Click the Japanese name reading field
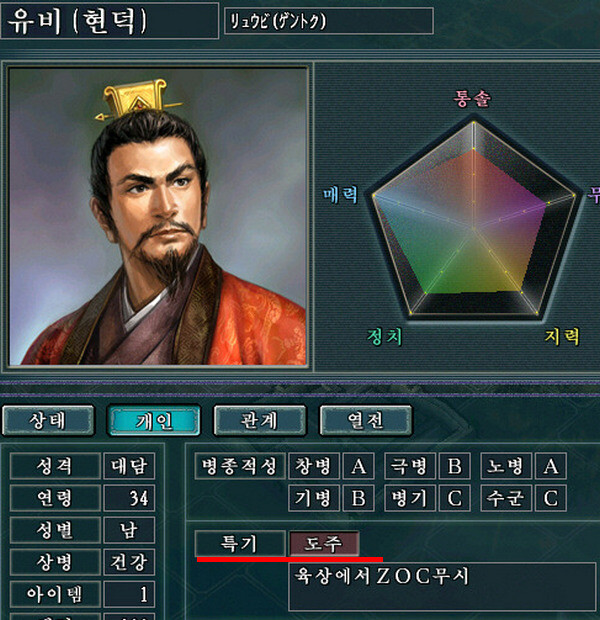Screen dimensions: 600x620 pos(329,21)
